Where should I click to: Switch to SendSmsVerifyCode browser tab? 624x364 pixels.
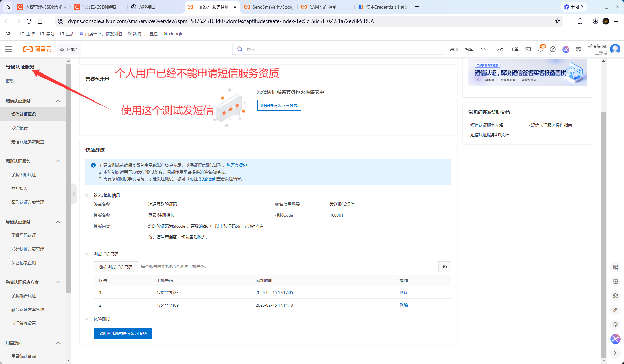coord(269,7)
